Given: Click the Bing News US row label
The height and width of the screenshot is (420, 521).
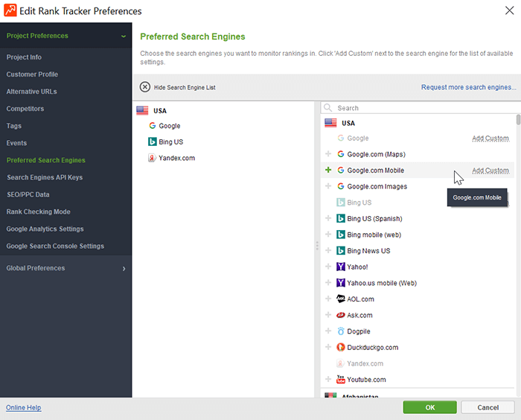Looking at the screenshot, I should (x=369, y=251).
